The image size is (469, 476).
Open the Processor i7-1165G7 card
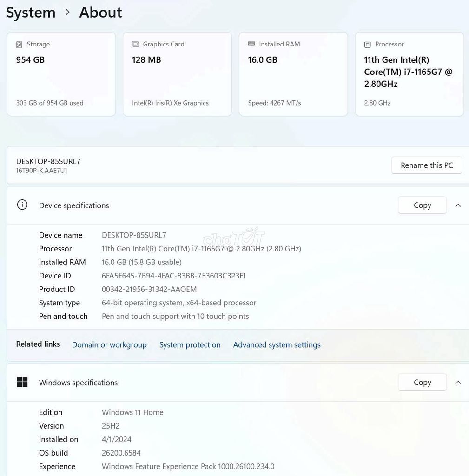pos(409,74)
